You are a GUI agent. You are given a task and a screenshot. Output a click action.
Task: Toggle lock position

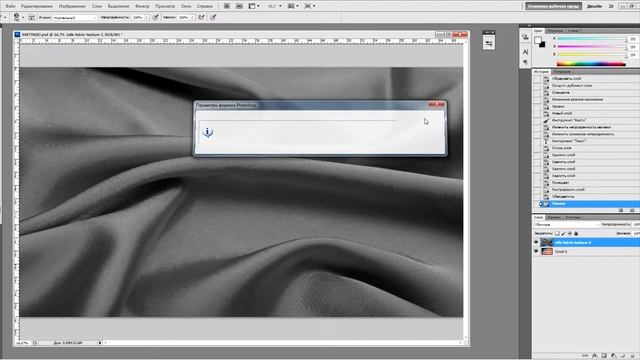coord(570,233)
